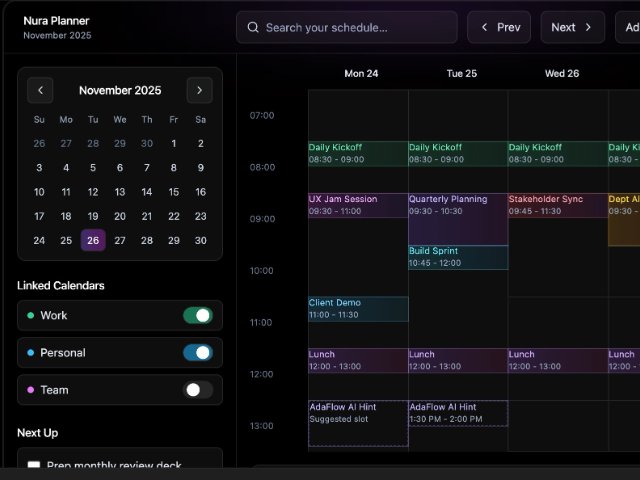This screenshot has height=480, width=640.
Task: Enable the Team calendar toggle
Action: click(197, 390)
